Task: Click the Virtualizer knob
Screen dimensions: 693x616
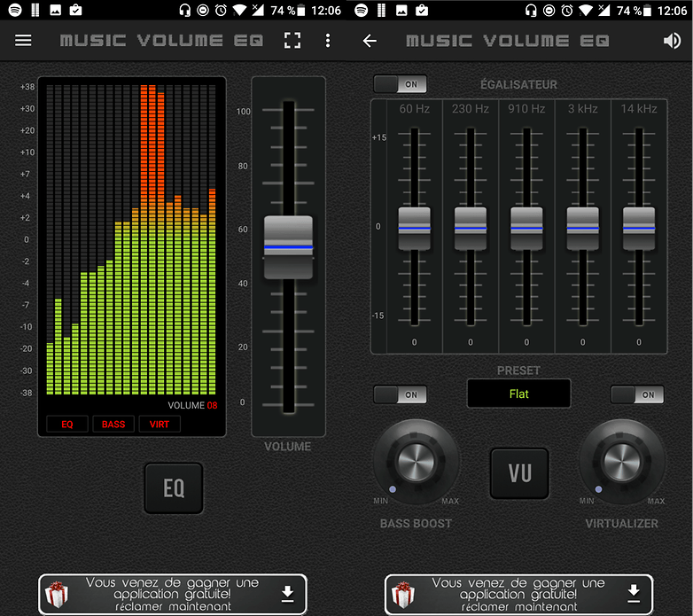Action: (x=622, y=462)
